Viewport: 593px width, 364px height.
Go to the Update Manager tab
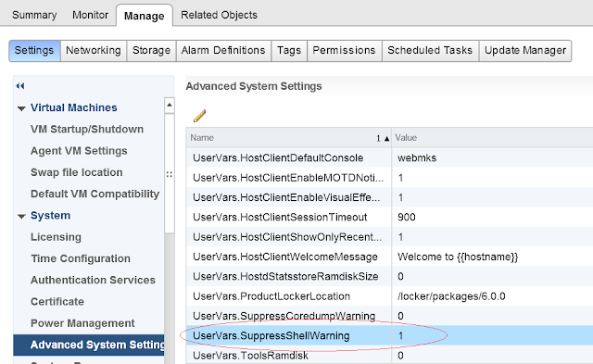[x=525, y=51]
